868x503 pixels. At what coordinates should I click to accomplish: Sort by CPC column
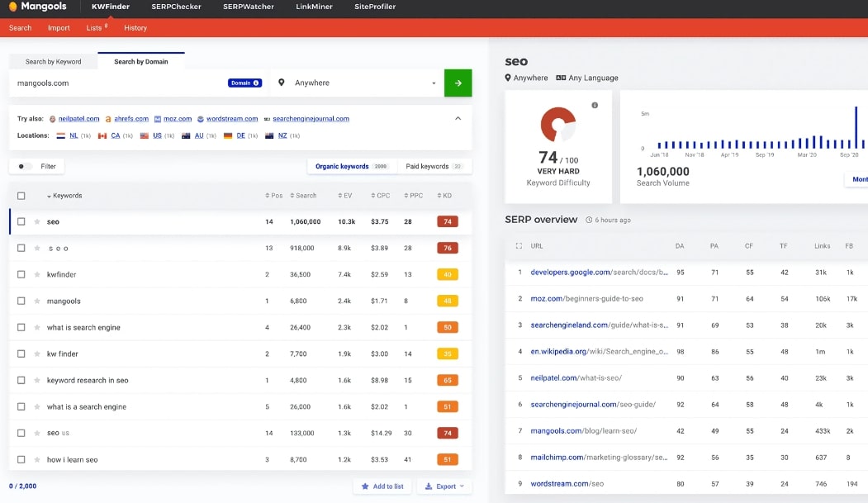tap(381, 195)
